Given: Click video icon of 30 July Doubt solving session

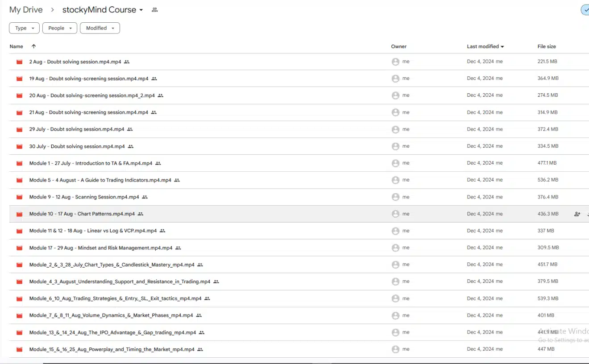Looking at the screenshot, I should 19,147.
